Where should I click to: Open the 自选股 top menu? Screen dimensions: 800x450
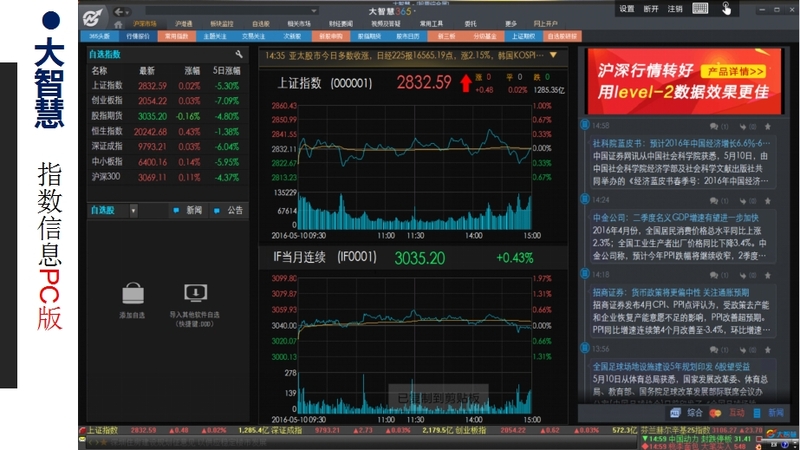click(x=261, y=23)
